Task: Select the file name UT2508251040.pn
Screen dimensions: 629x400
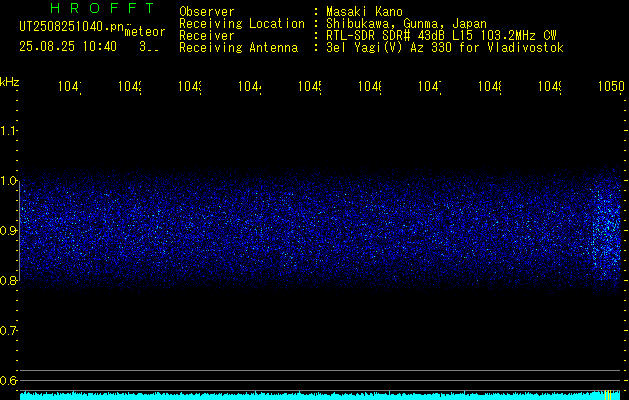Action: 72,27
